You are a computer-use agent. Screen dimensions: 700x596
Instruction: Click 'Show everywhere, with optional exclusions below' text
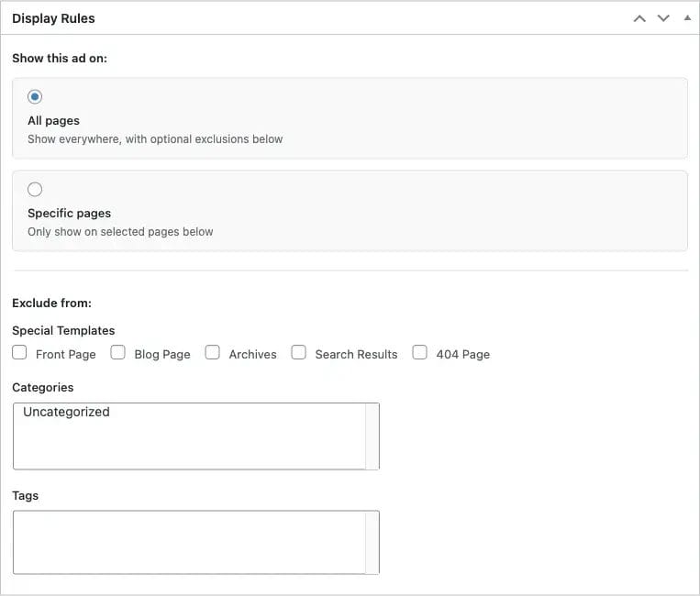(x=155, y=139)
